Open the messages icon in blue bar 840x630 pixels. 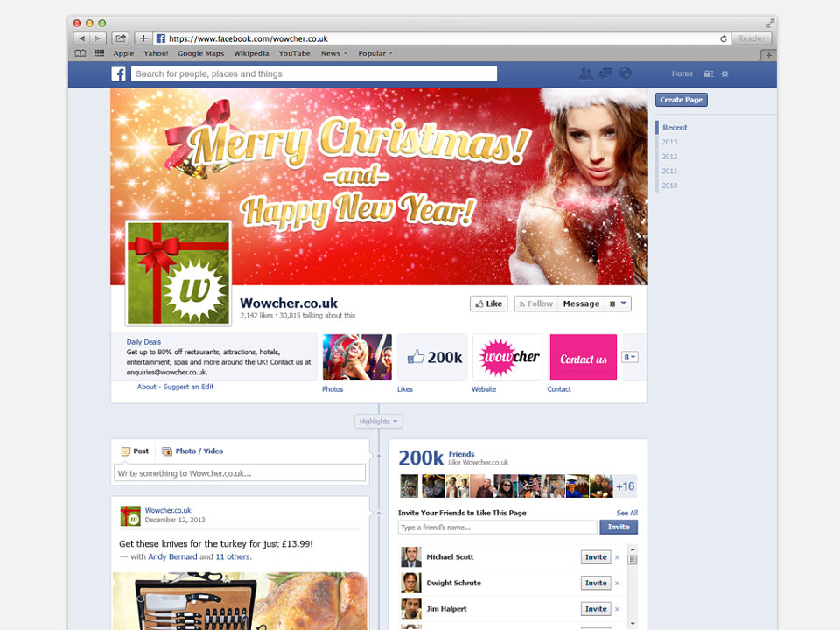pyautogui.click(x=605, y=73)
